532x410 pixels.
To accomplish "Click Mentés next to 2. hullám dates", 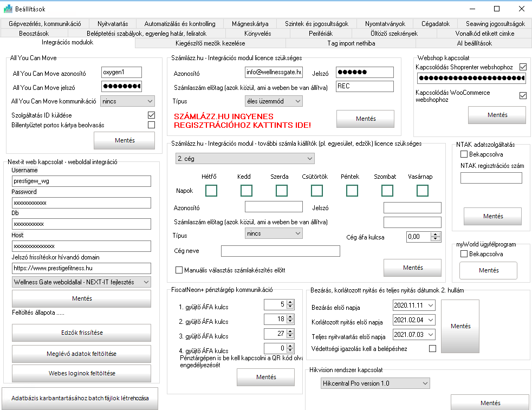I will point(460,326).
